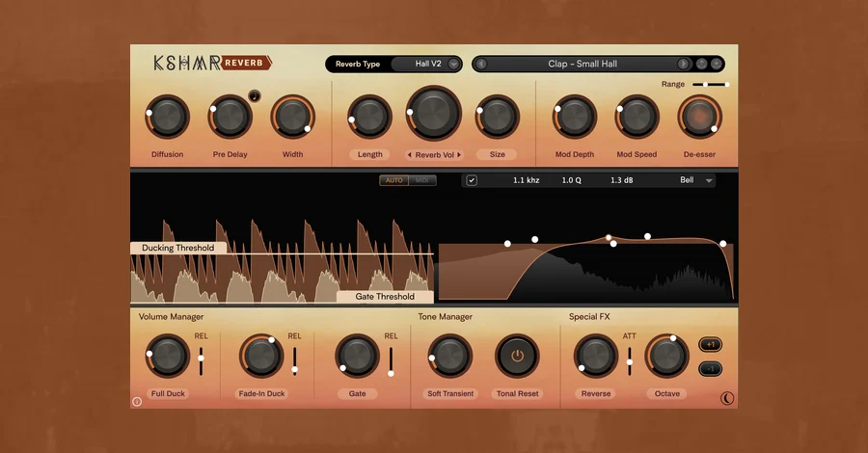Click the KSHMR Reverb logo

pyautogui.click(x=212, y=63)
